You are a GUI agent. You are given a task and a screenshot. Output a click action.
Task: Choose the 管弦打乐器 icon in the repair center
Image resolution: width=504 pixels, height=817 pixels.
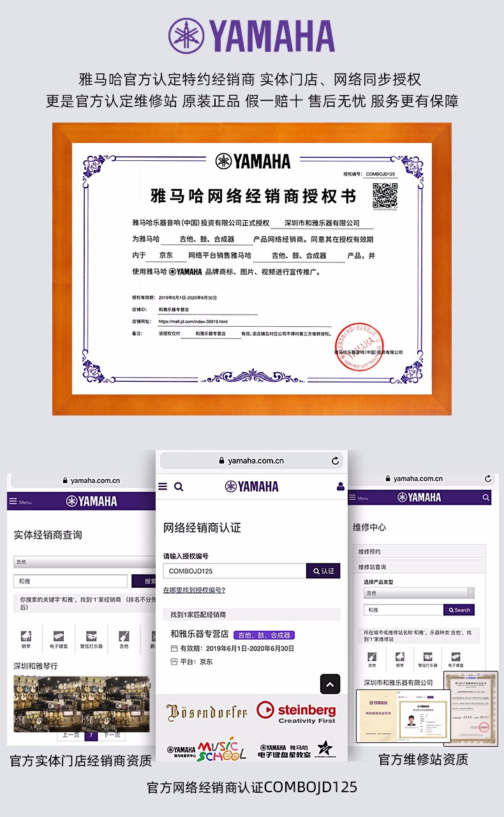coord(429,659)
